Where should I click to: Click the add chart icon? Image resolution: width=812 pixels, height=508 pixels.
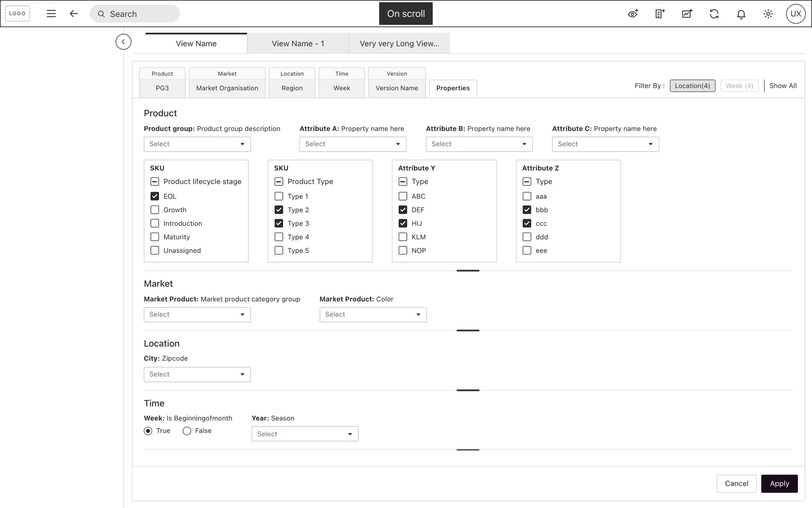click(x=687, y=14)
